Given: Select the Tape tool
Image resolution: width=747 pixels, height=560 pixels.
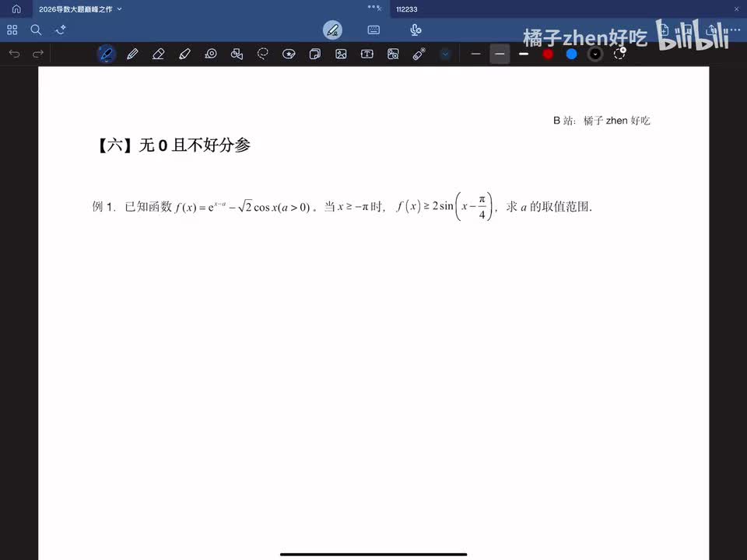Looking at the screenshot, I should (211, 54).
